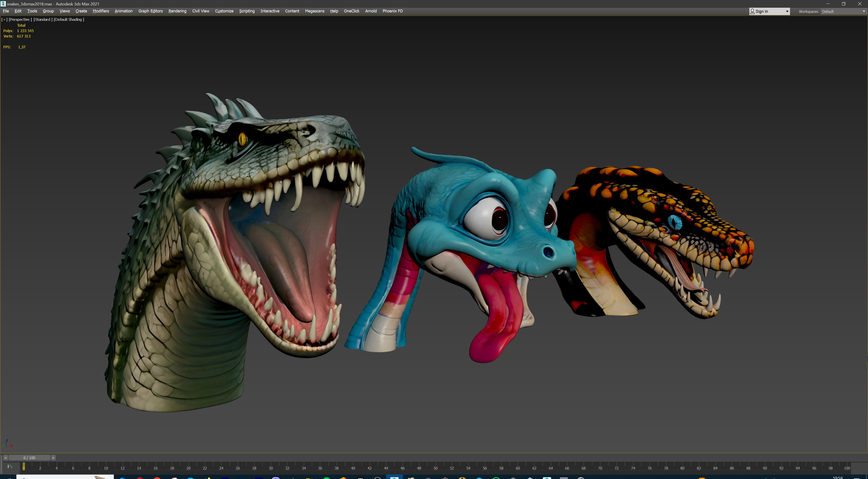Open the Workspaces Default dropdown

tap(843, 12)
